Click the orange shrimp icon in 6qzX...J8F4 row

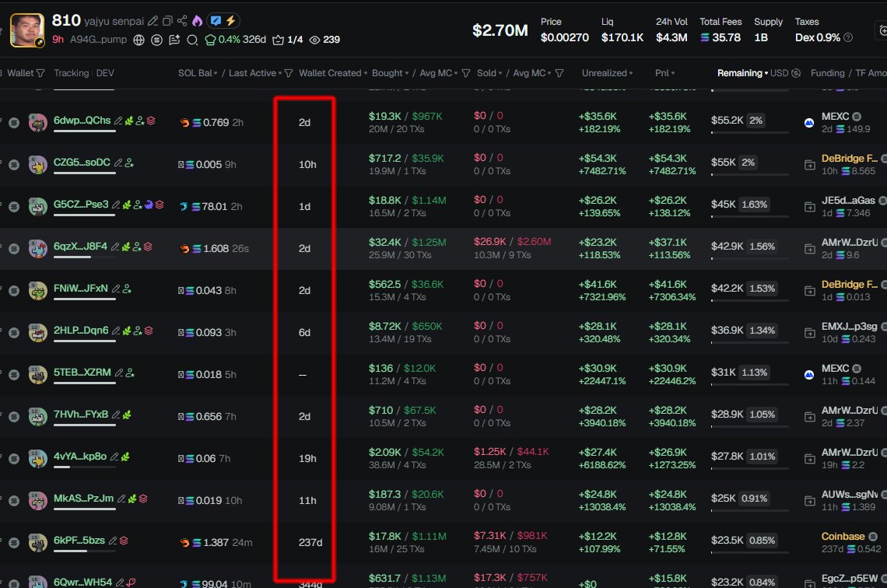pos(184,249)
